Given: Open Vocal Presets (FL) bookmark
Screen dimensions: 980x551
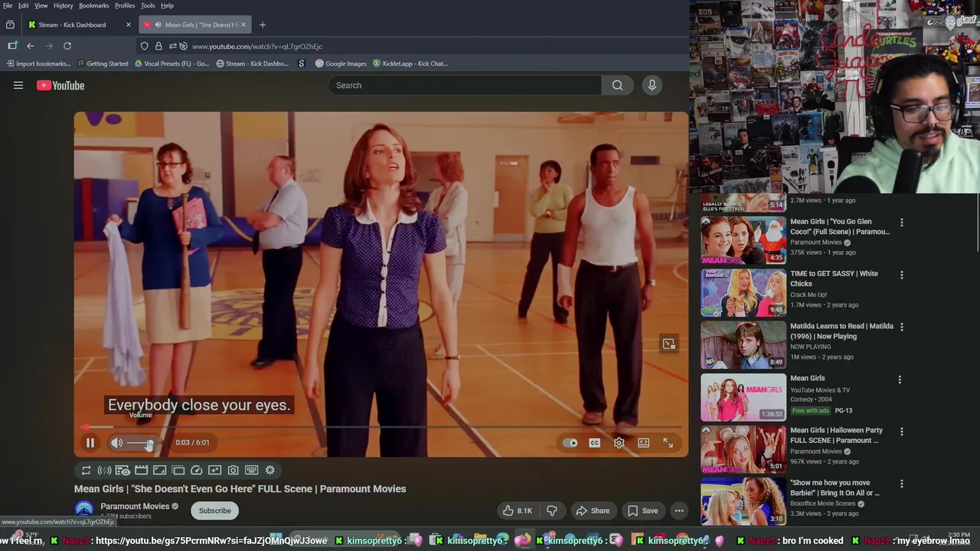Looking at the screenshot, I should [171, 64].
